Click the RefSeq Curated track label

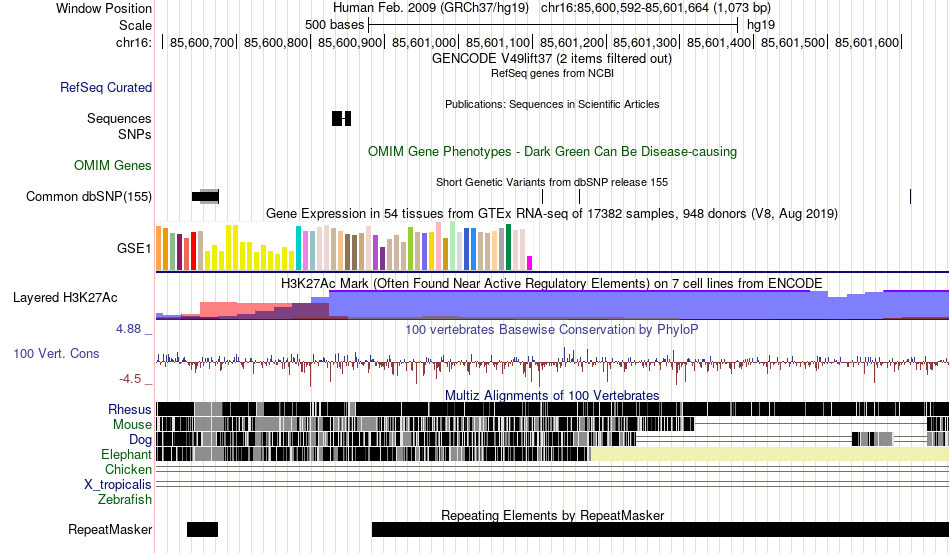tap(106, 88)
